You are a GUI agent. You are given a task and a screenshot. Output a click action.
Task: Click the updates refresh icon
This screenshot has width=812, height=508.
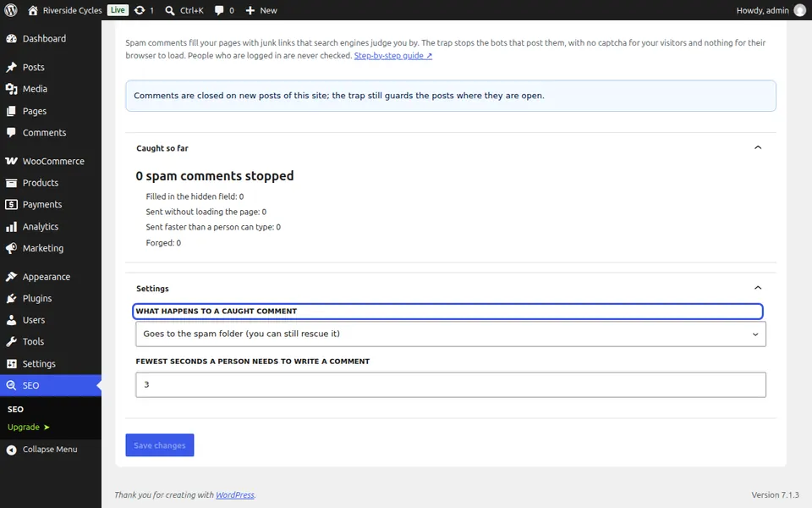(140, 10)
